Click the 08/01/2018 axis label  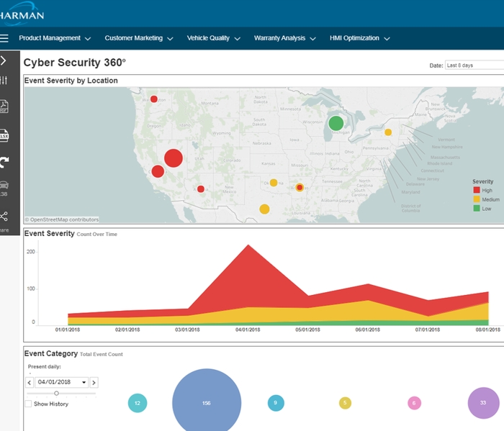coord(488,330)
